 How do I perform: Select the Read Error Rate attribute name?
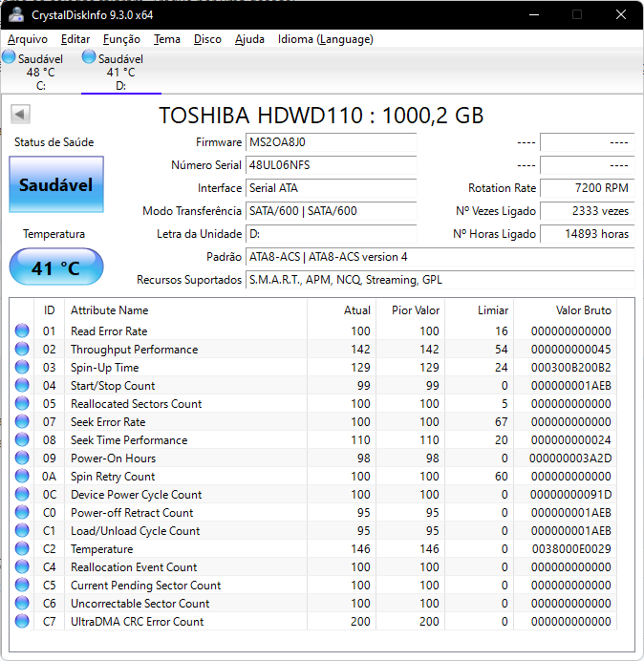point(109,331)
